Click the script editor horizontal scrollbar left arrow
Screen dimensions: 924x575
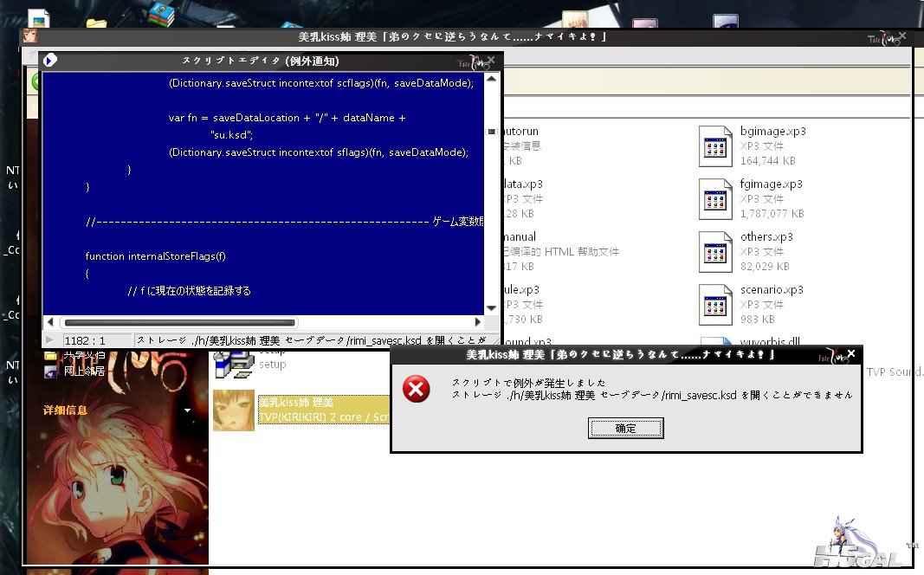click(x=49, y=322)
